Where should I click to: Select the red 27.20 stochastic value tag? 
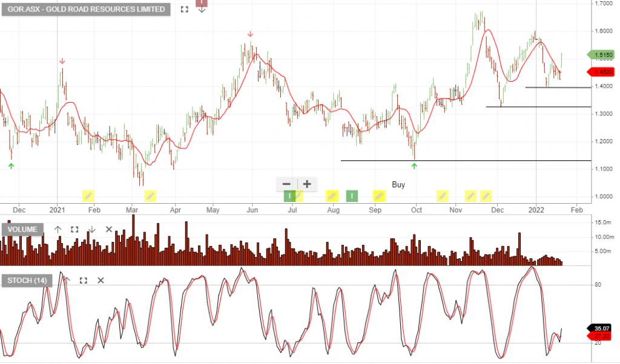point(601,336)
